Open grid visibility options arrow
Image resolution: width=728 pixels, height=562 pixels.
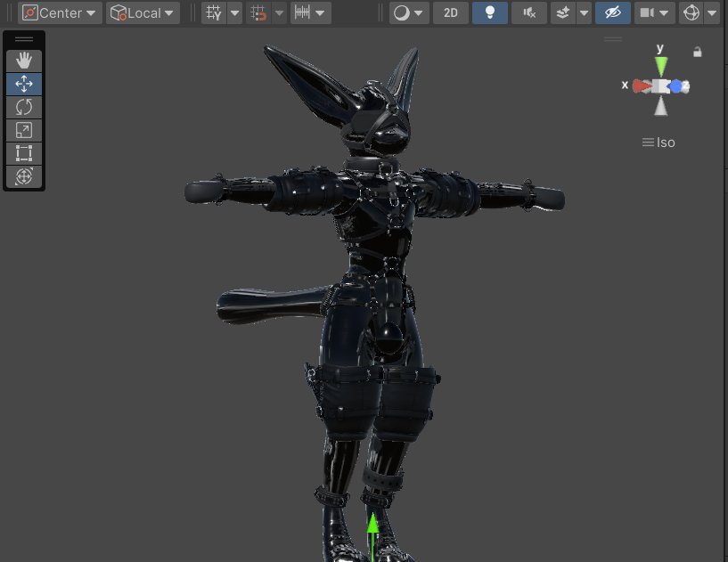tap(235, 13)
